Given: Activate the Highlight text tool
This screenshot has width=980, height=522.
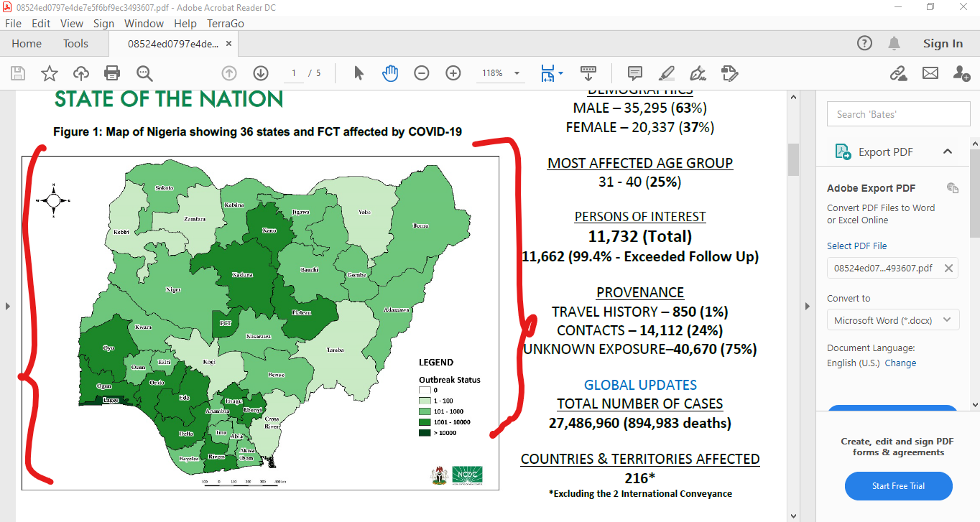Looking at the screenshot, I should click(x=666, y=73).
